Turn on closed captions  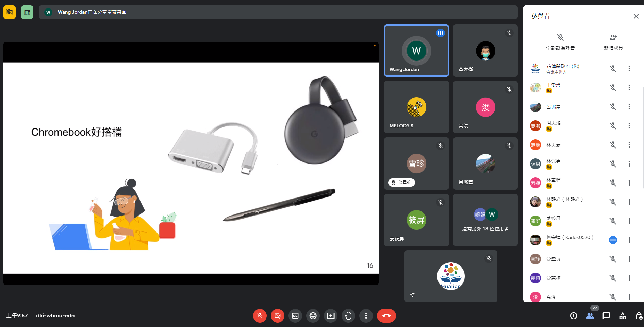(295, 316)
